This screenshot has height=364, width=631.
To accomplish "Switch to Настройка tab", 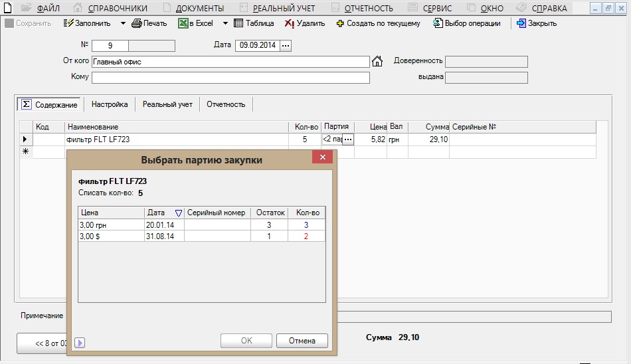I will [110, 104].
